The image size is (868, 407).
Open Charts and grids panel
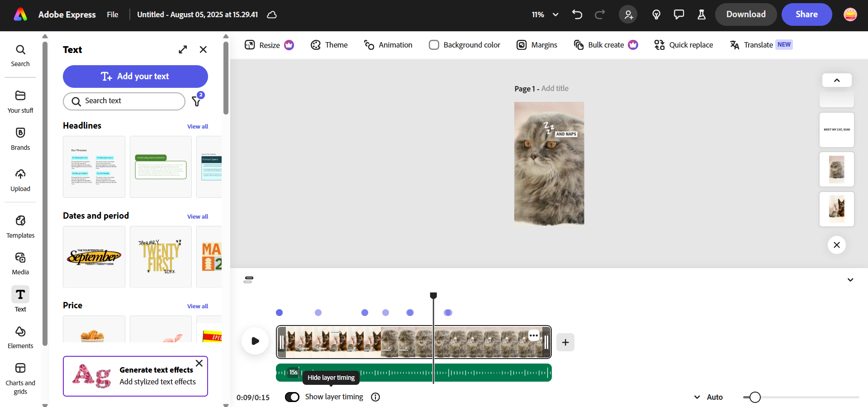coord(20,378)
